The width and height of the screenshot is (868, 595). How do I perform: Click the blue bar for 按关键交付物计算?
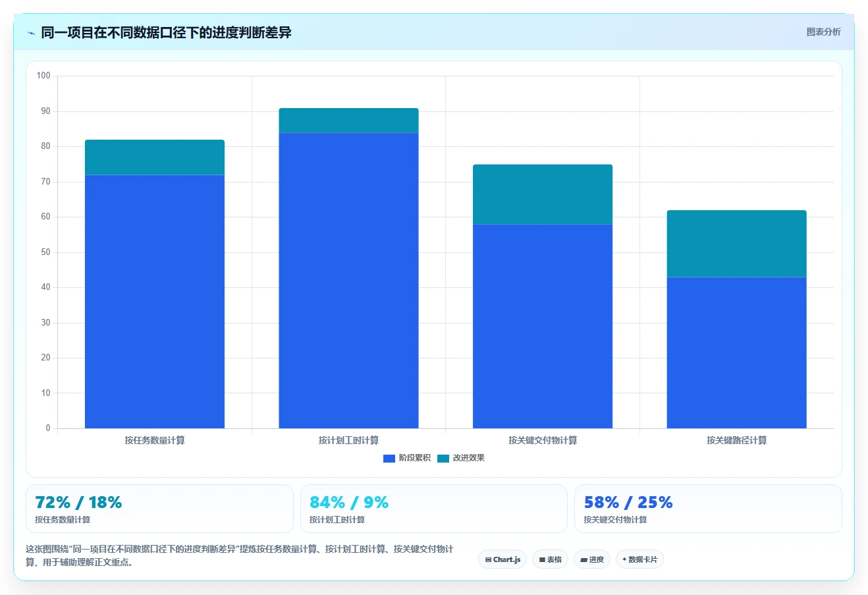[543, 326]
